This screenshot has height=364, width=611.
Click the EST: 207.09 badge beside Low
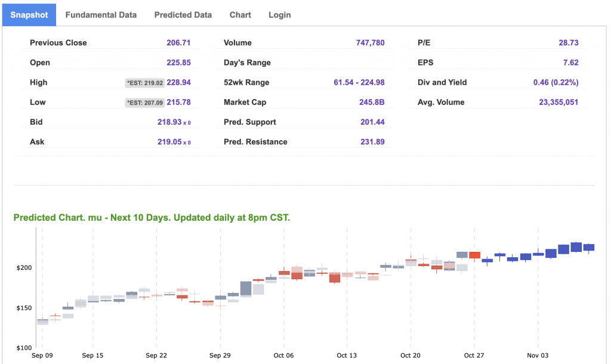click(144, 103)
